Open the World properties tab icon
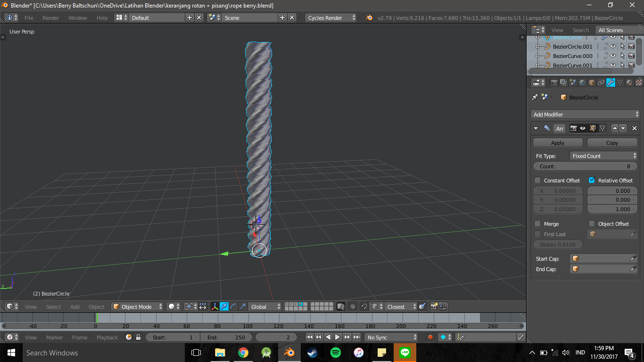Viewport: 644px width, 362px height. (x=582, y=82)
